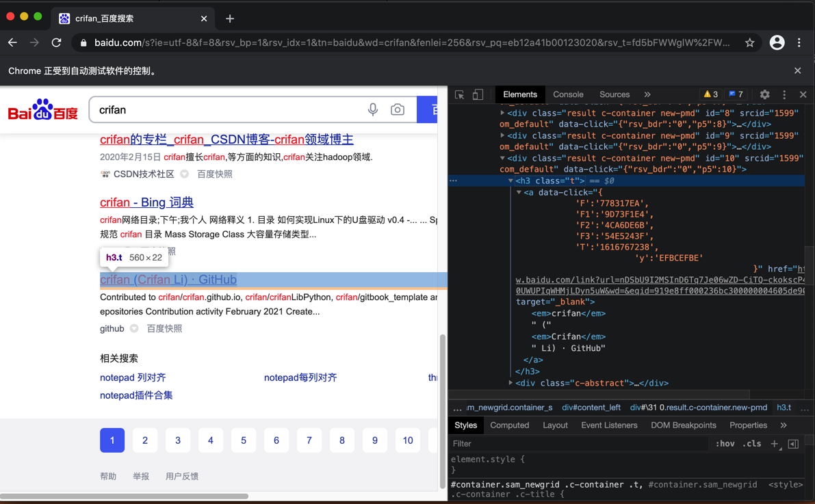Click the Baidu logo
815x504 pixels.
pyautogui.click(x=42, y=109)
